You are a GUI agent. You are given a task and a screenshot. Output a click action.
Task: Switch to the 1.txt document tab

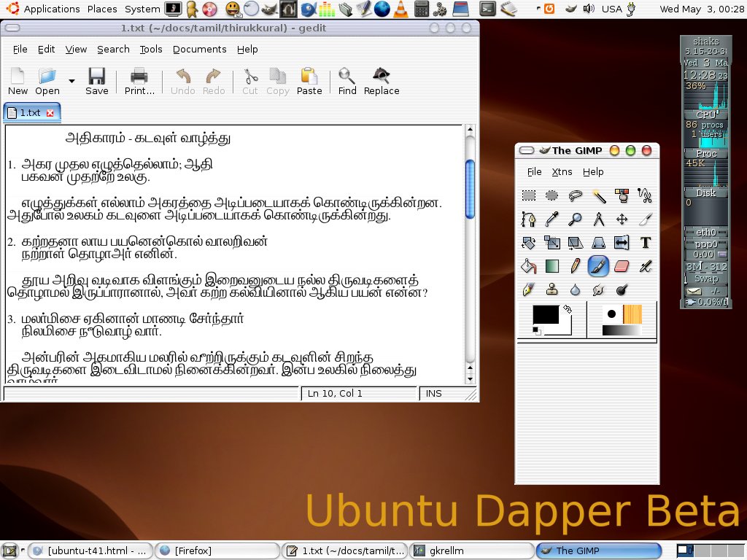[x=29, y=113]
